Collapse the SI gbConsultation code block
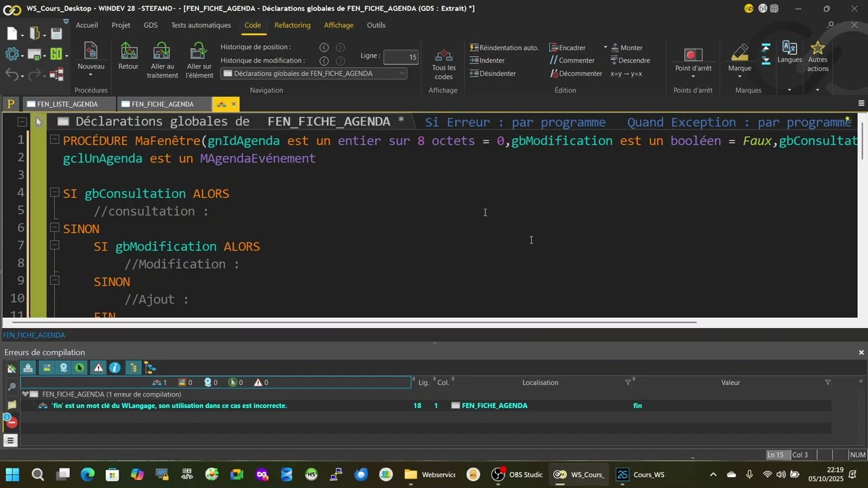 pos(55,192)
